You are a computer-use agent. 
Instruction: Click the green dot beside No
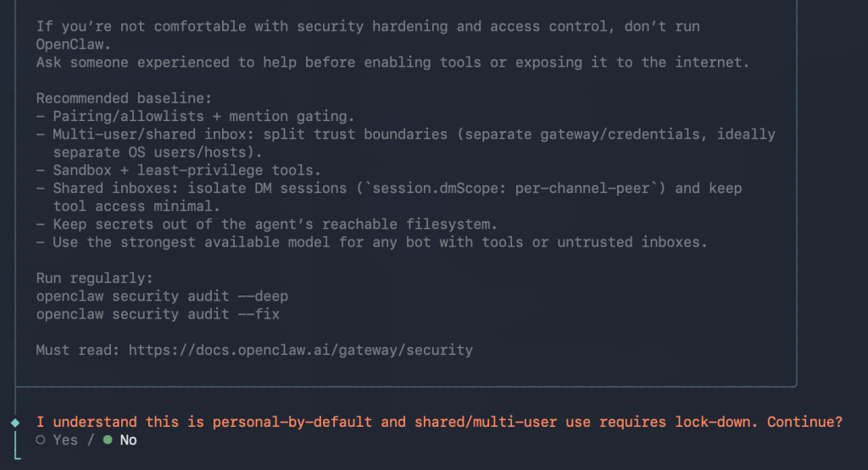[107, 440]
